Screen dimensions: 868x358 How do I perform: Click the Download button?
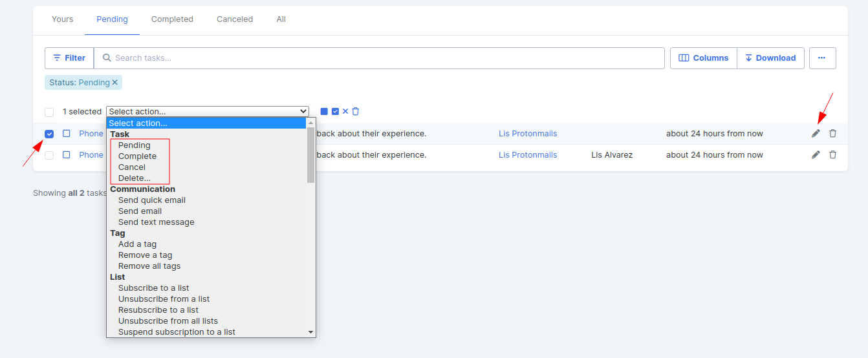coord(771,58)
